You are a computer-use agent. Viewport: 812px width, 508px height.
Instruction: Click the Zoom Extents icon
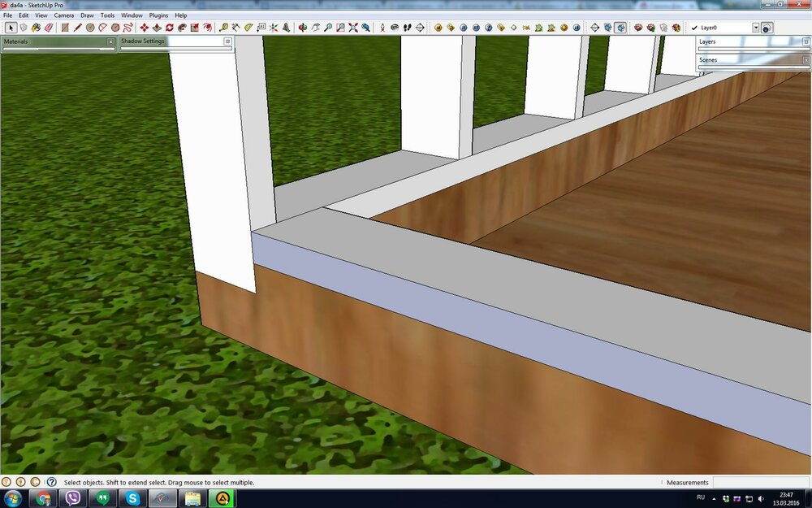point(353,28)
